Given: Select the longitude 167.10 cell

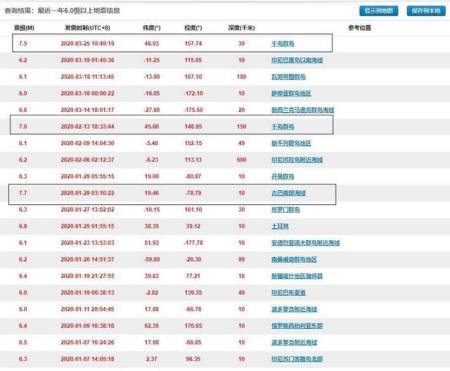Looking at the screenshot, I should point(193,77).
